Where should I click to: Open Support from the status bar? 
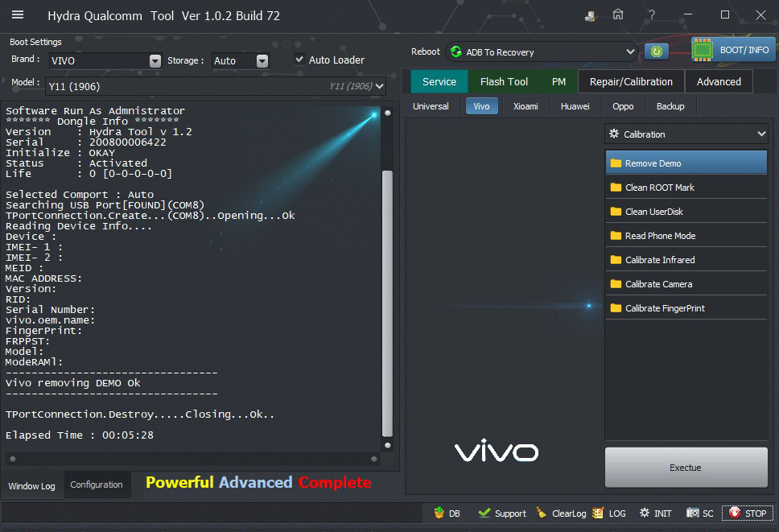tap(502, 513)
